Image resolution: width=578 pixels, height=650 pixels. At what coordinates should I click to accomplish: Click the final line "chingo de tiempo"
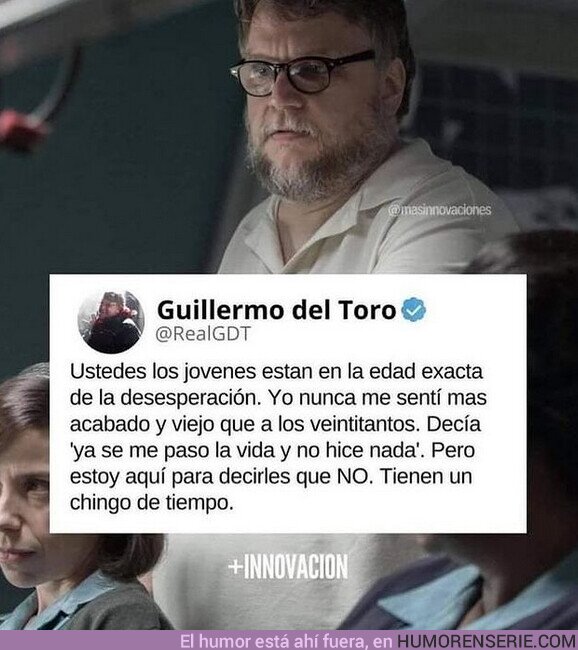coord(152,503)
